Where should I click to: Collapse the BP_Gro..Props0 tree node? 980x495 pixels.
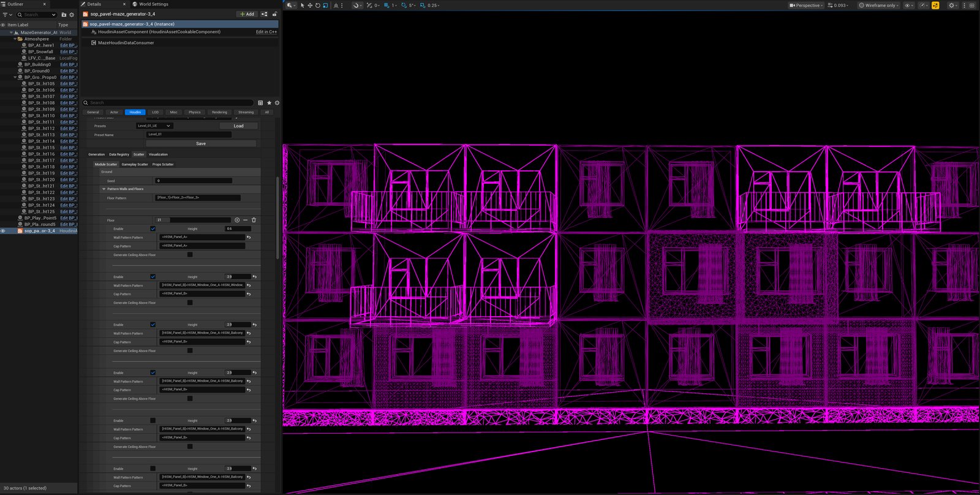[x=15, y=77]
